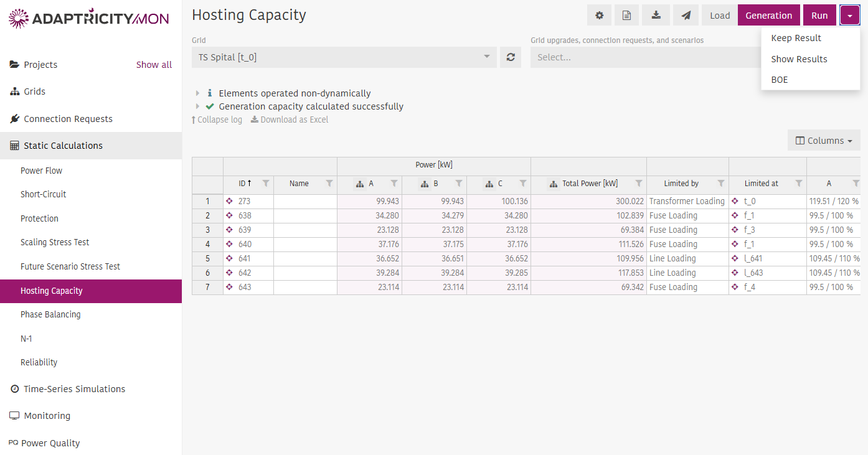Filter the Limited at column funnel icon

pos(799,184)
